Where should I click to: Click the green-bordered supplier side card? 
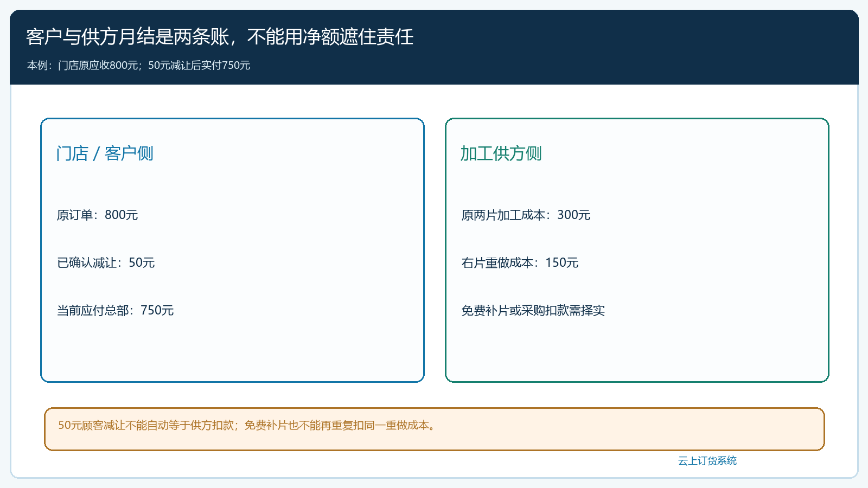pyautogui.click(x=637, y=250)
